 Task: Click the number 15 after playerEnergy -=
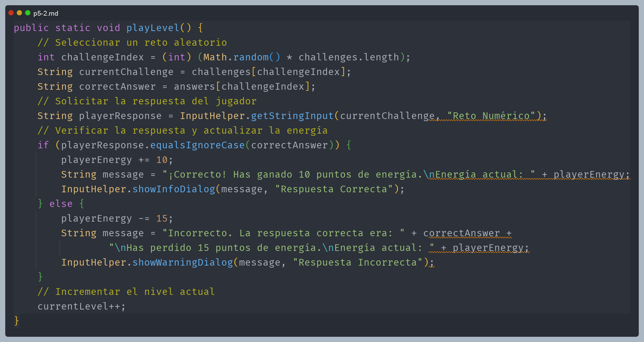[162, 218]
